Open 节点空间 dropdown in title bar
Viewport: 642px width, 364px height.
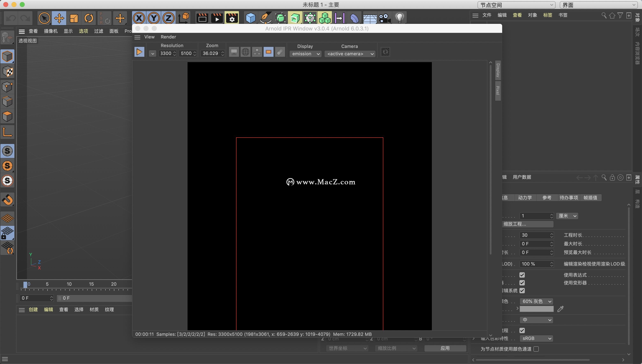[516, 5]
